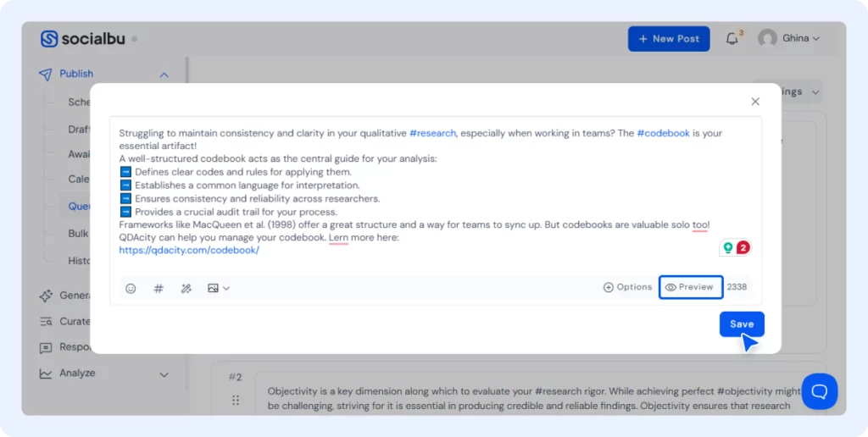Click the Generate sparkle icon

46,296
